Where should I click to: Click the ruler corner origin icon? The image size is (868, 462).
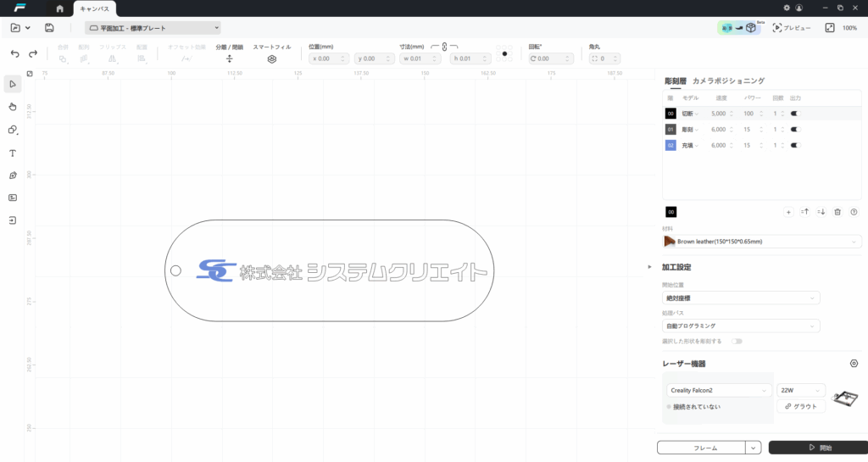tap(30, 73)
